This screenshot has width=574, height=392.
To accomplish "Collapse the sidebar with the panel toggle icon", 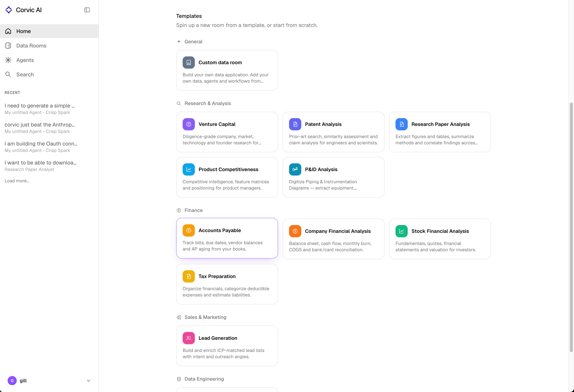I will coord(87,10).
